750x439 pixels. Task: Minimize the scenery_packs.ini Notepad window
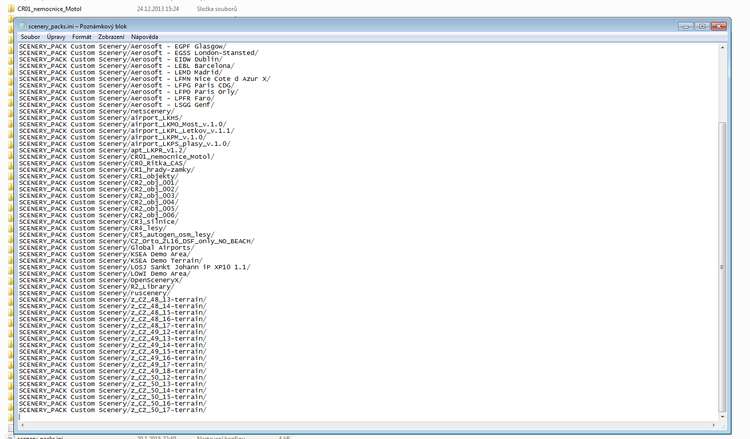[x=685, y=26]
